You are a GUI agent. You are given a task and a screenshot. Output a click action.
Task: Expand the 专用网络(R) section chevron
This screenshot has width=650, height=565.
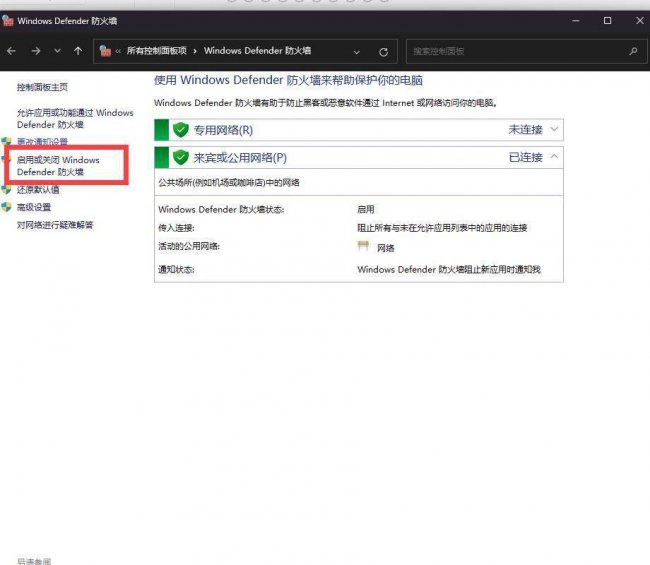point(554,129)
